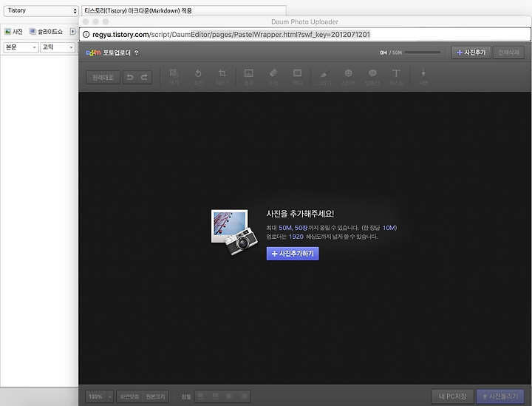
Task: Click the 0M / 50M size text
Action: coord(391,53)
